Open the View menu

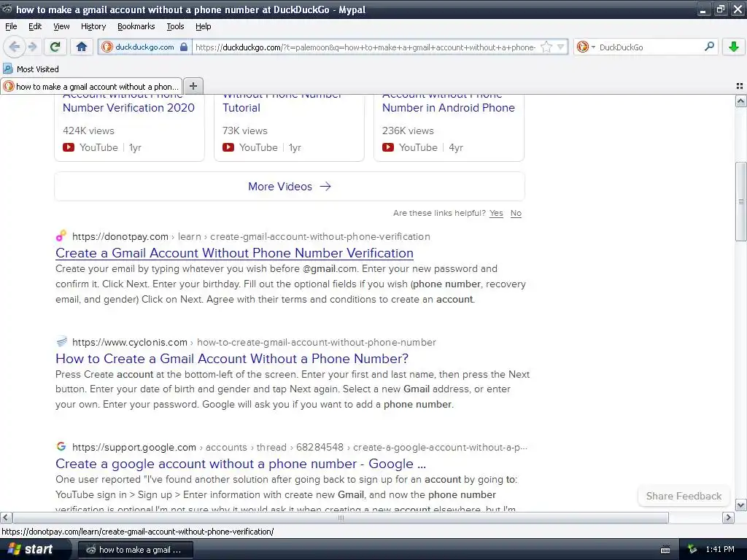click(61, 26)
